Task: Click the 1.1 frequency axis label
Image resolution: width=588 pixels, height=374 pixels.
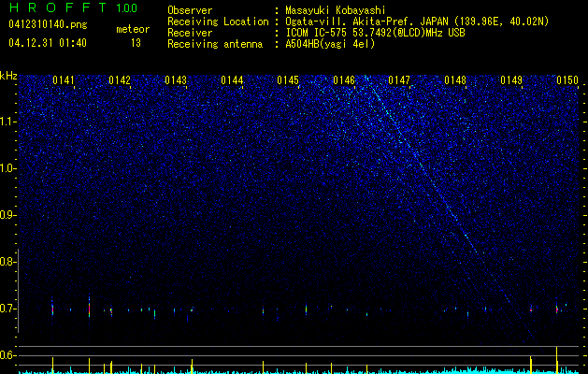Action: pos(8,122)
